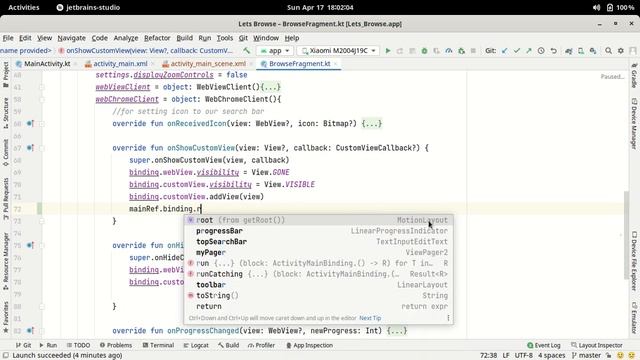Open the Terminal tool window button
The width and height of the screenshot is (640, 360).
[x=158, y=345]
